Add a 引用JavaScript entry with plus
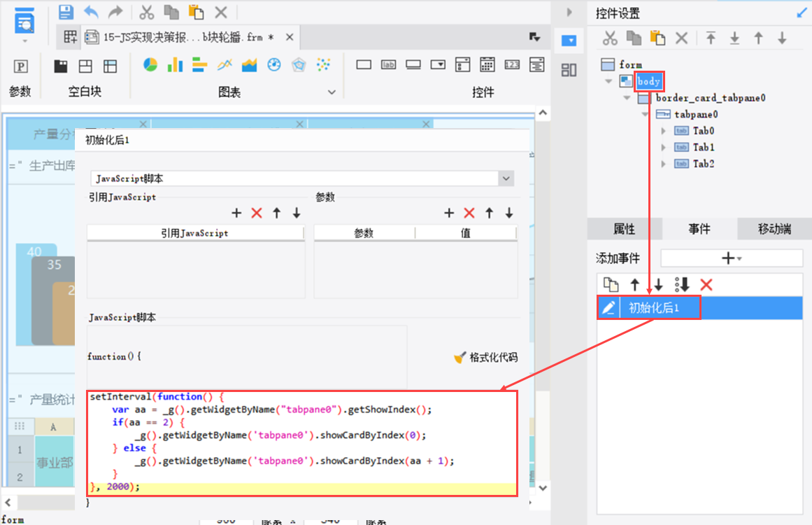 click(x=236, y=213)
